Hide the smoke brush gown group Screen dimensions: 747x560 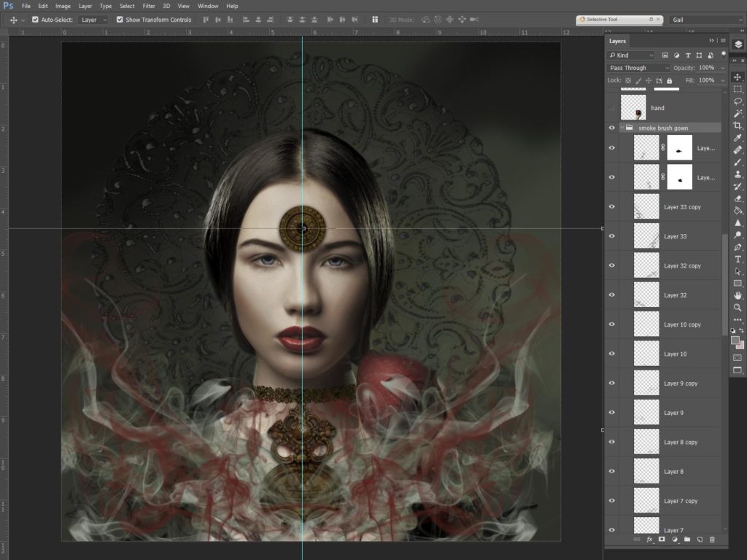[x=612, y=128]
